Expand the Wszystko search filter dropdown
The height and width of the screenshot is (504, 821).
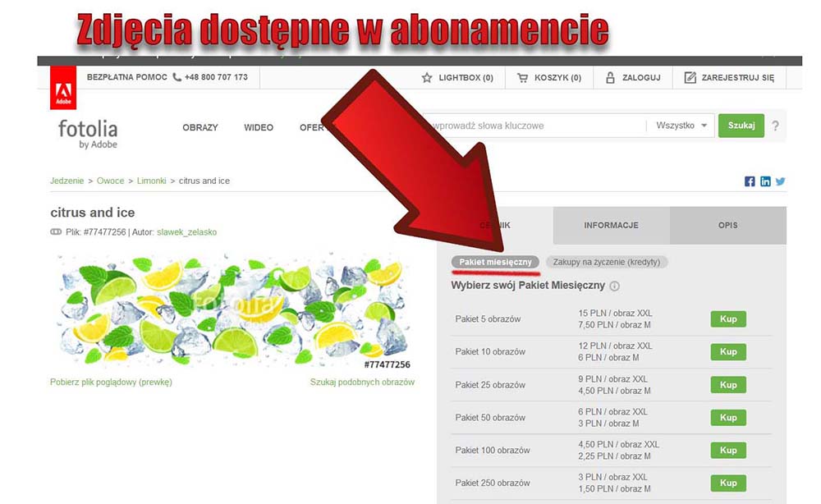point(681,126)
